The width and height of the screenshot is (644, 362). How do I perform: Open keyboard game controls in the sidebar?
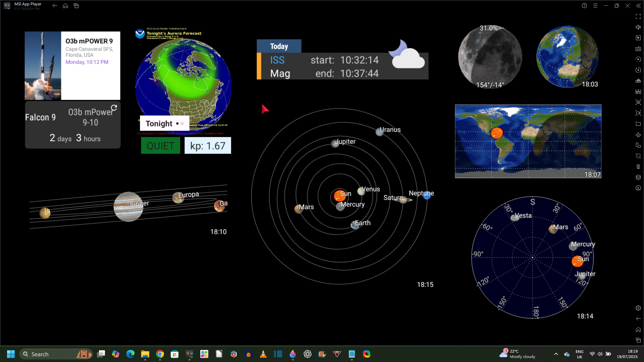click(x=638, y=49)
